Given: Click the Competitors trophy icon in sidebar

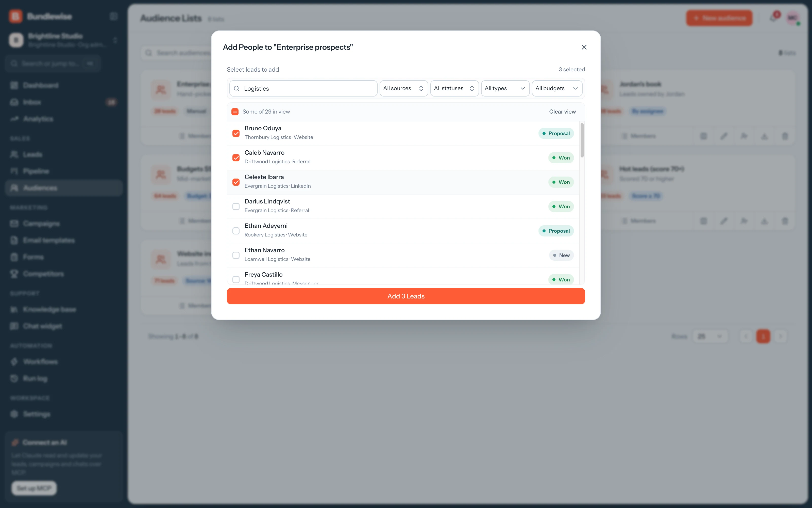Looking at the screenshot, I should tap(14, 274).
